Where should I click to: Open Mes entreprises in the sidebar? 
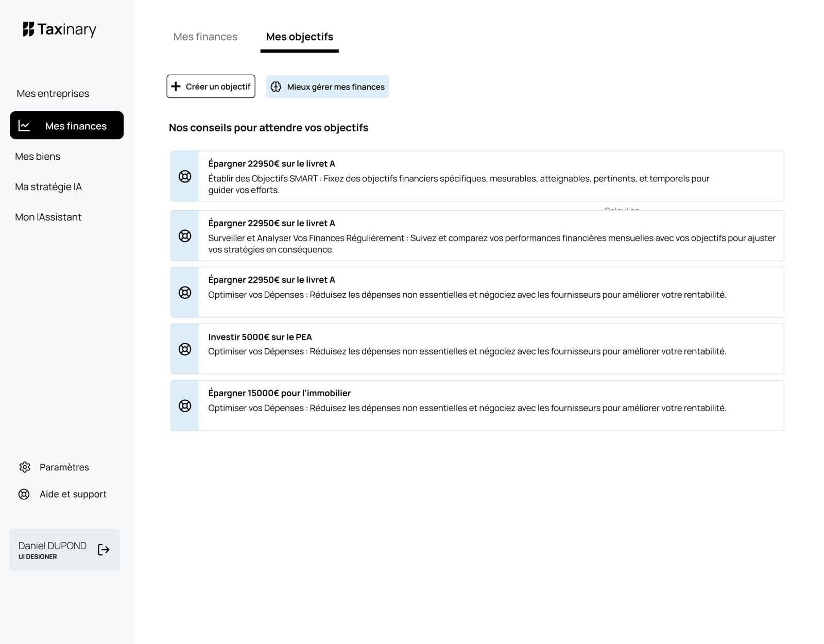coord(53,93)
